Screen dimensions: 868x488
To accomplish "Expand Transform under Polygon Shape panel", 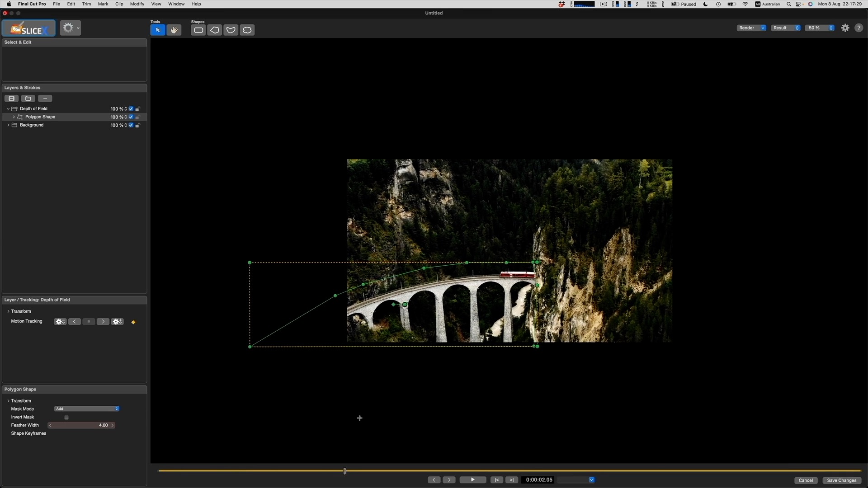I will pyautogui.click(x=8, y=401).
